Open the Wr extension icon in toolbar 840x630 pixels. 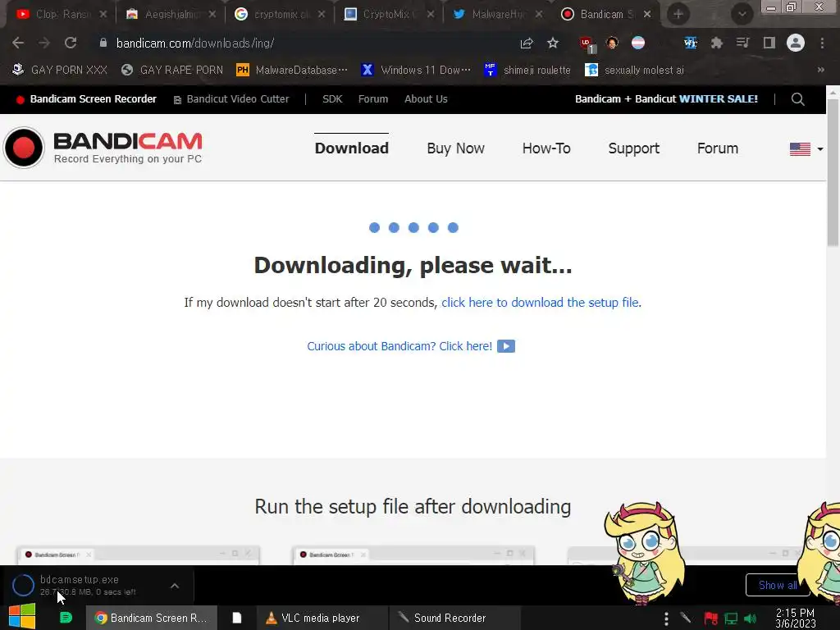tap(690, 43)
